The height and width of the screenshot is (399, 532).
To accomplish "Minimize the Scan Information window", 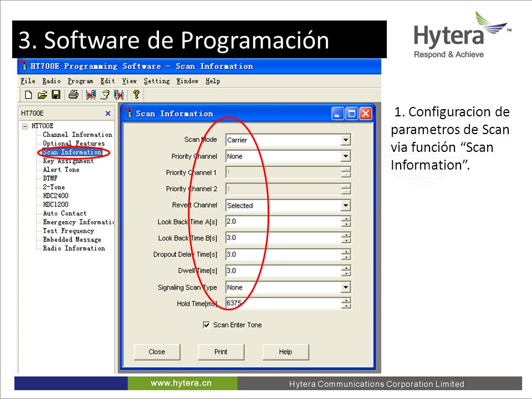I will (x=337, y=114).
